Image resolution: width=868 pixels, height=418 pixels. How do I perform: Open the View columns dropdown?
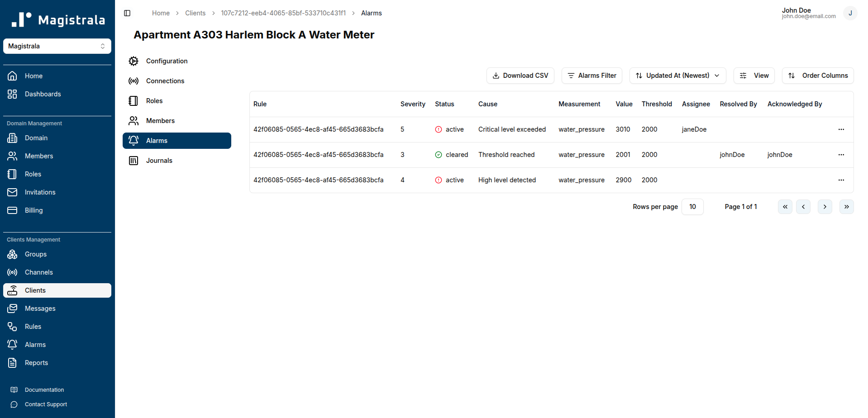(754, 76)
